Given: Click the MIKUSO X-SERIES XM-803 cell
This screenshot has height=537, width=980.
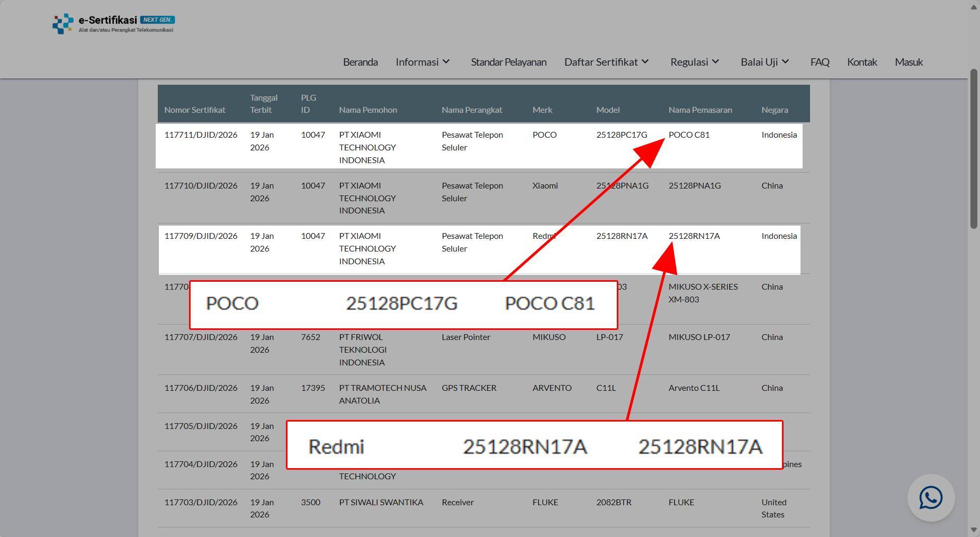Looking at the screenshot, I should point(703,293).
